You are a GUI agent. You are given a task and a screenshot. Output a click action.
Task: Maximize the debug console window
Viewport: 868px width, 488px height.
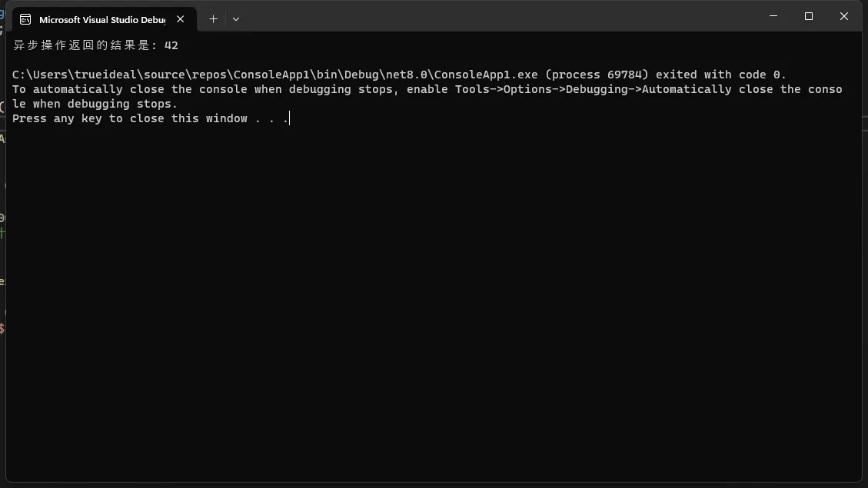pos(809,16)
